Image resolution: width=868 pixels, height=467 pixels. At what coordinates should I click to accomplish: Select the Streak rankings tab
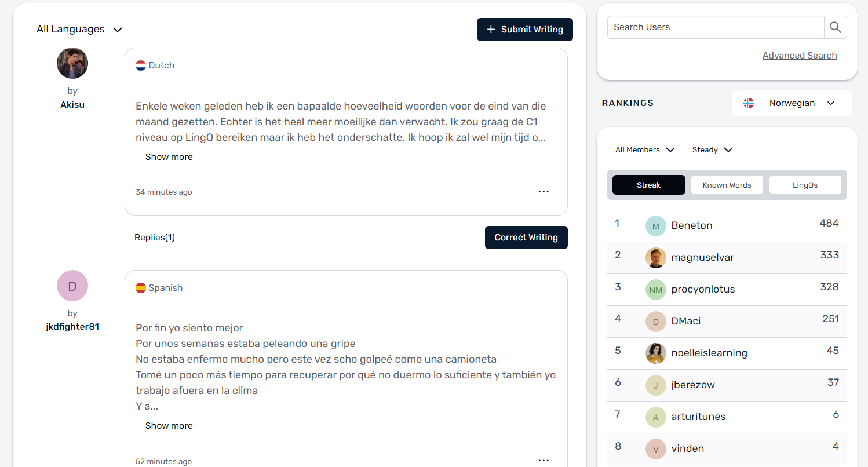[648, 185]
